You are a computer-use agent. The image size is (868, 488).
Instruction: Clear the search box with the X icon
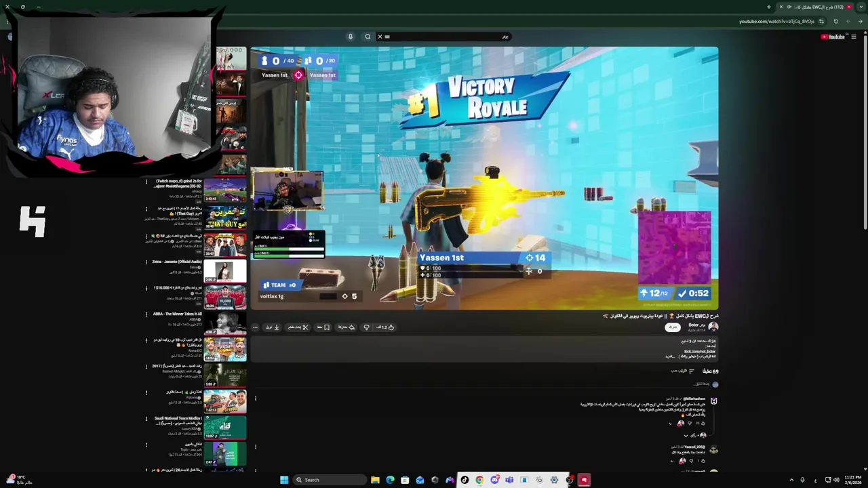tap(380, 37)
